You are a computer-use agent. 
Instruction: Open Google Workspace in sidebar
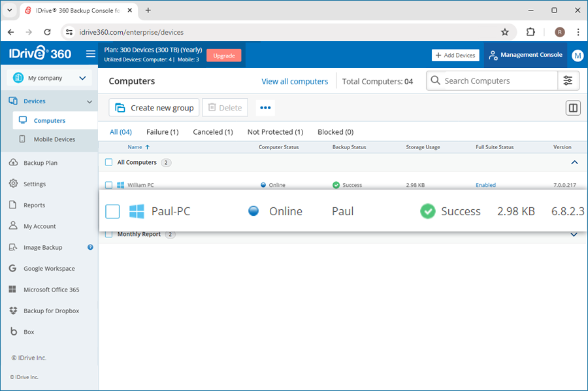(x=49, y=269)
